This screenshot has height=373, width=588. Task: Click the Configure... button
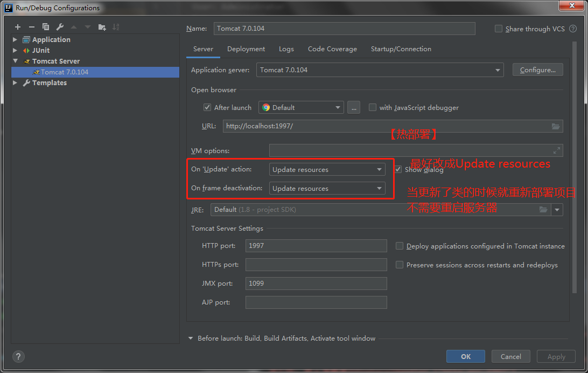click(x=538, y=70)
